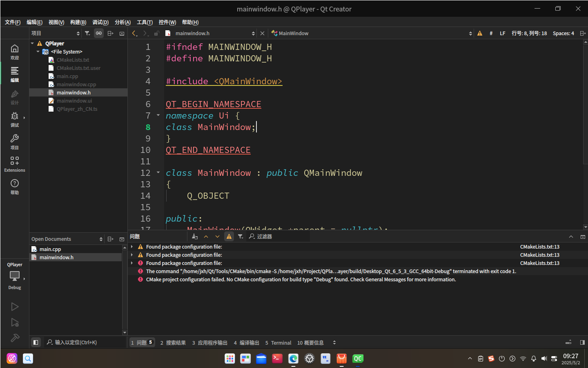Image resolution: width=588 pixels, height=368 pixels.
Task: Open the 帮助(H) menu
Action: point(190,22)
